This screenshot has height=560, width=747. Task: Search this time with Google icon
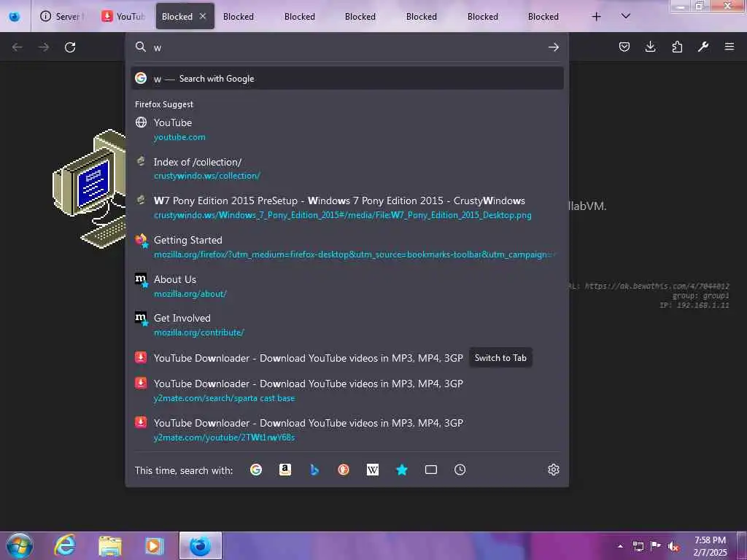pos(256,470)
